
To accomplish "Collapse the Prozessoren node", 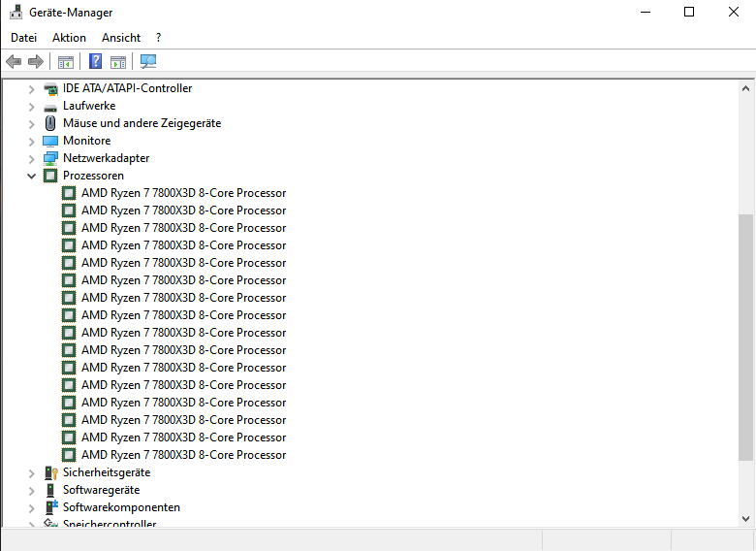I will coord(31,177).
